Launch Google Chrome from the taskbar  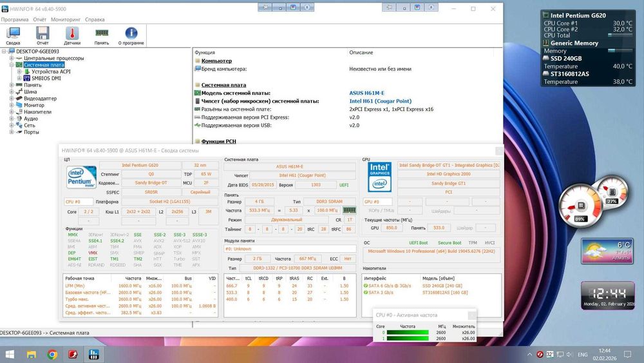52,355
